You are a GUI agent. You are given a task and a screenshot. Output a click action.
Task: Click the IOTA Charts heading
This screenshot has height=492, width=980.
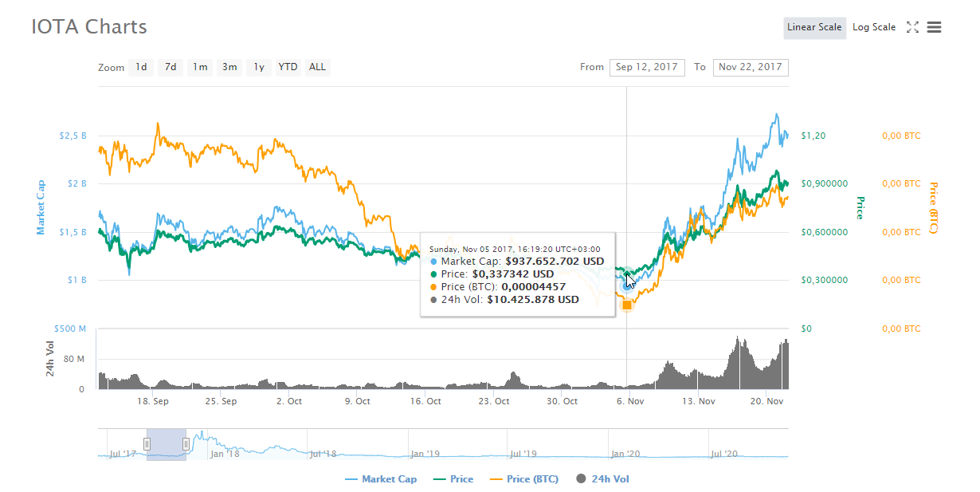(89, 26)
